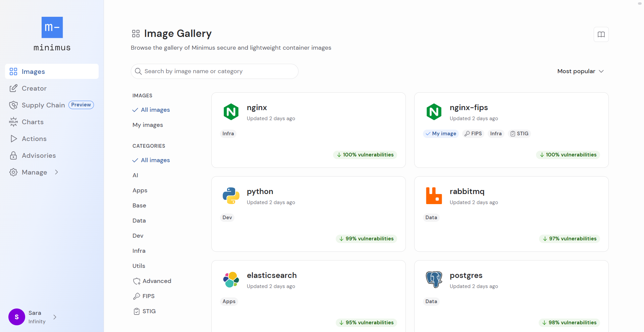Filter by Dev category
Viewport: 644px width, 332px height.
tap(138, 236)
